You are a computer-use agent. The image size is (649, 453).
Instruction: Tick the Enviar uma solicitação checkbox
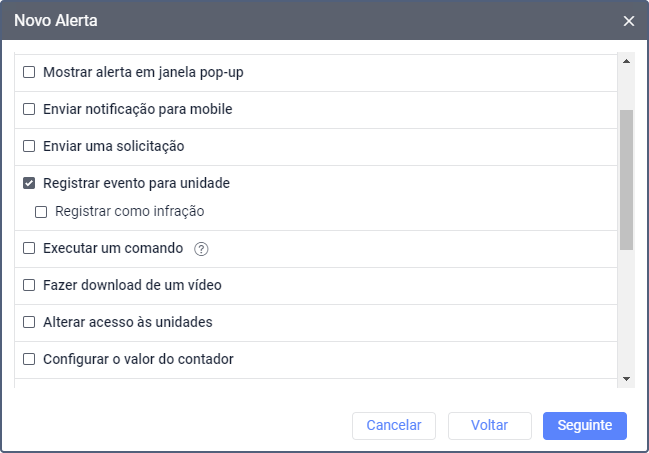[29, 146]
